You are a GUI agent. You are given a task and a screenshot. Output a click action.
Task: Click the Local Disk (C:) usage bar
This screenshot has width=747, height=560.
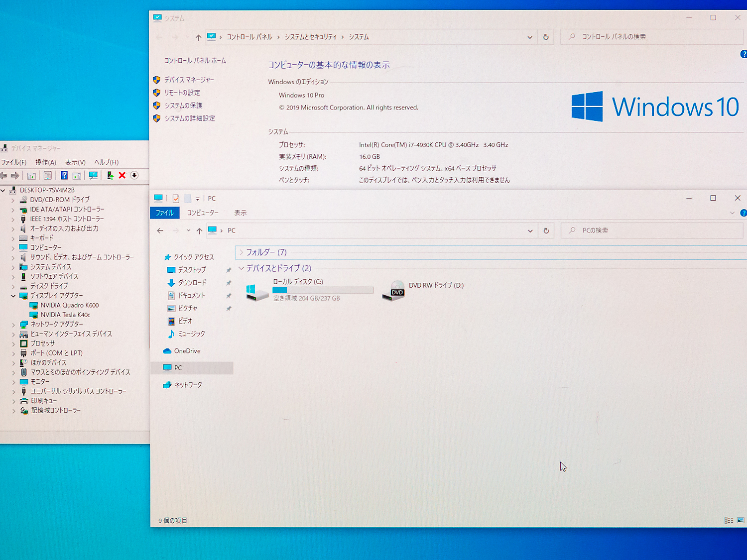point(323,290)
